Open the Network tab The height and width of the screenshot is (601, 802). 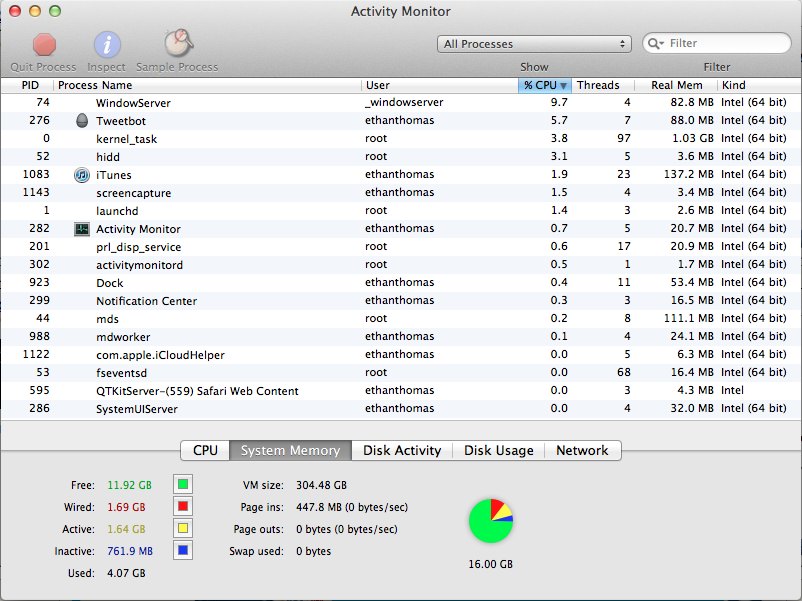(583, 450)
